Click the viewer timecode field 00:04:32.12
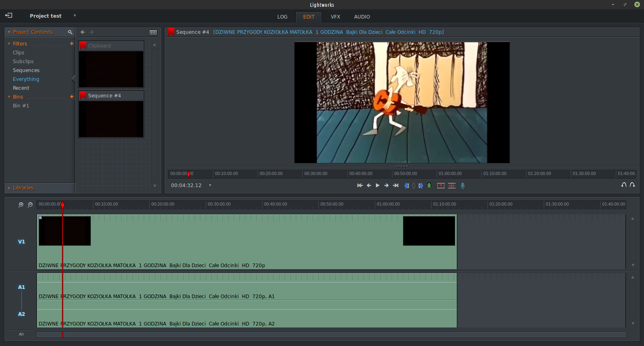 tap(186, 185)
